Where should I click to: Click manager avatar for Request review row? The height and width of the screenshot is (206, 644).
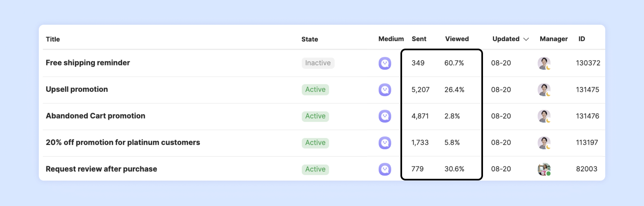coord(544,169)
